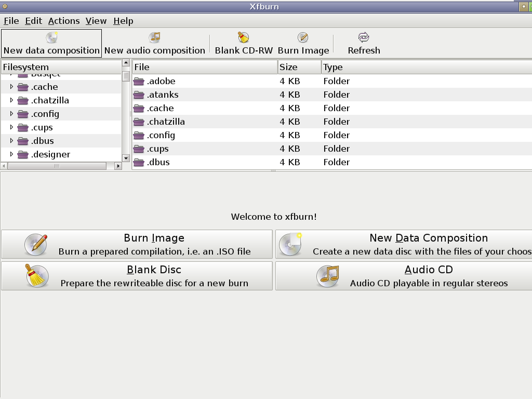
Task: Click the large Audio CD music-note icon
Action: pos(328,276)
